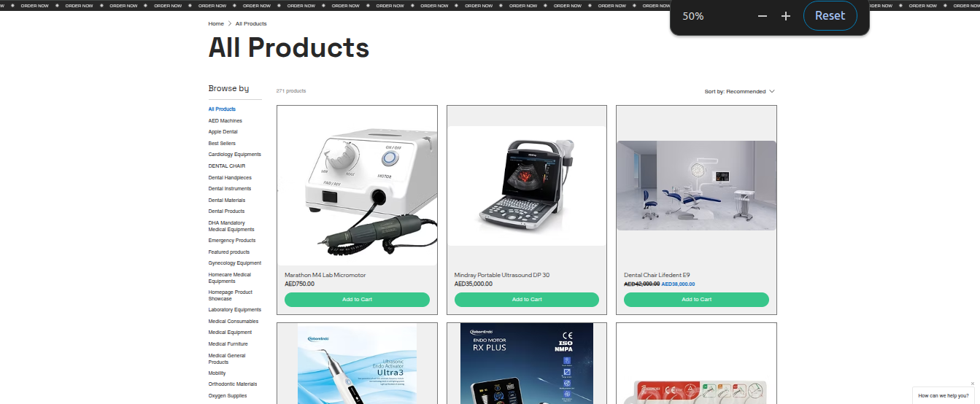Add Dental Chair Lifedent E9 to cart
The height and width of the screenshot is (404, 980).
[x=696, y=300]
